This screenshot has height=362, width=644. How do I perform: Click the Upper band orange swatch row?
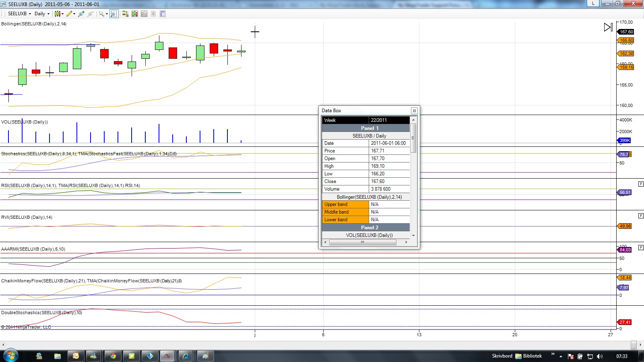345,204
